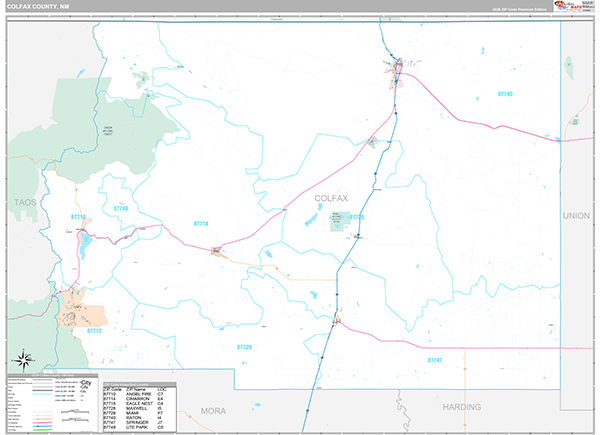Click the ZIP index table's gray title bar
600x435 pixels.
pos(140,384)
